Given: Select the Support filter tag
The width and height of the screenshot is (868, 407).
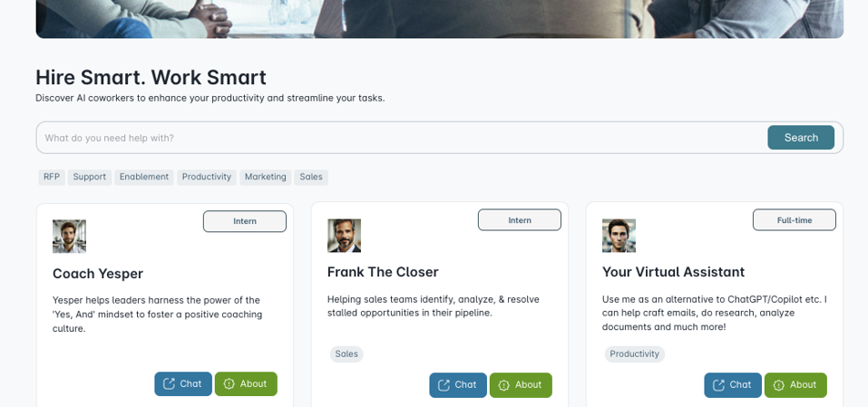Looking at the screenshot, I should coord(90,177).
